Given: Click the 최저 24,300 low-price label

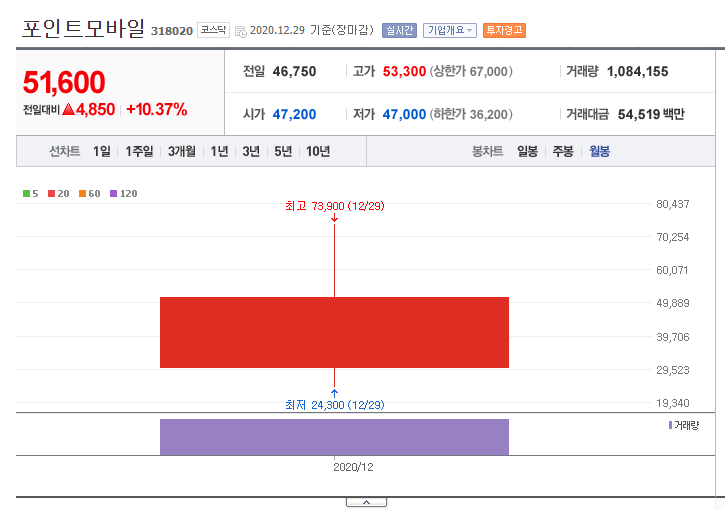Looking at the screenshot, I should [x=334, y=405].
